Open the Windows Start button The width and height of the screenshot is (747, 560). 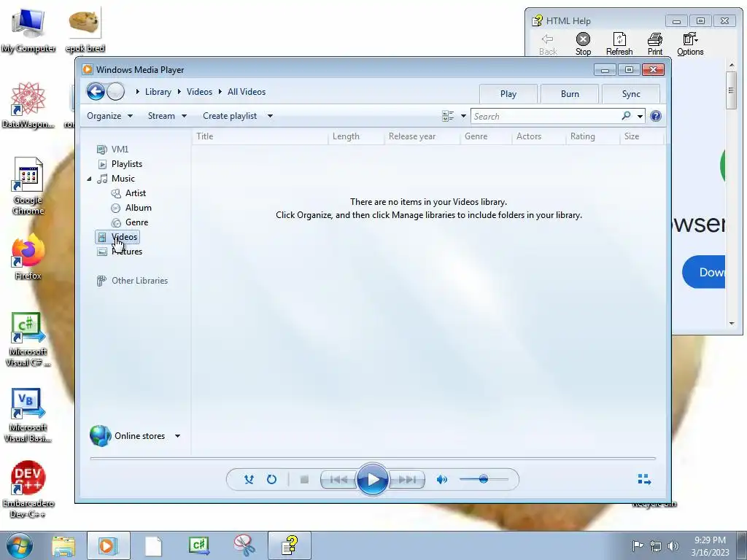[20, 545]
